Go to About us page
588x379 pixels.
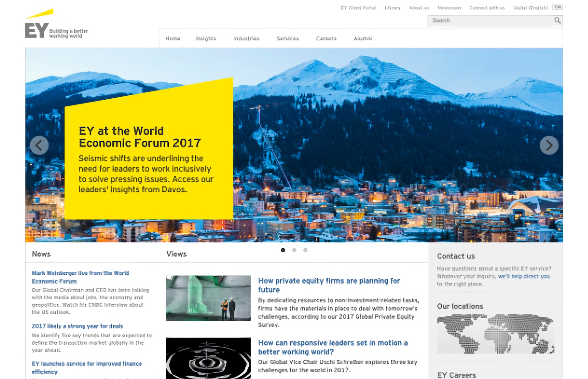click(x=419, y=8)
